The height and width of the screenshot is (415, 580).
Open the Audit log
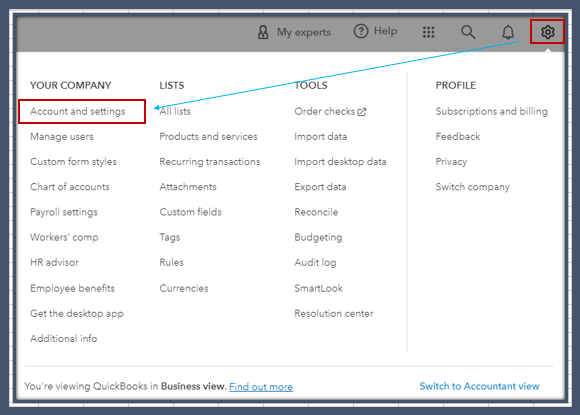[x=315, y=263]
